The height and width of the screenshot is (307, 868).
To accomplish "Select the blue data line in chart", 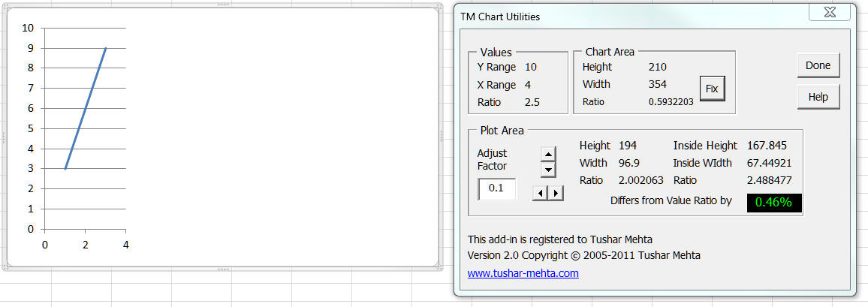I will pyautogui.click(x=85, y=109).
